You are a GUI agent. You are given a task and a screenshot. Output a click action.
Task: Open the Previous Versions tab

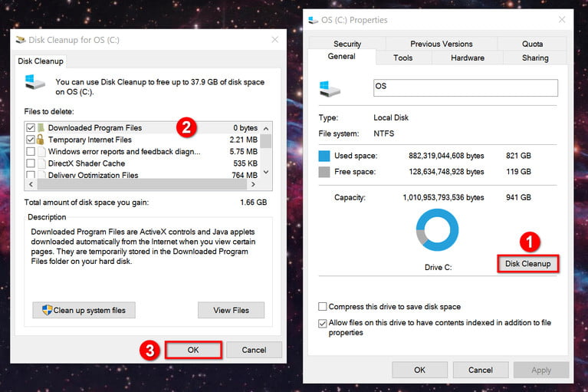442,44
